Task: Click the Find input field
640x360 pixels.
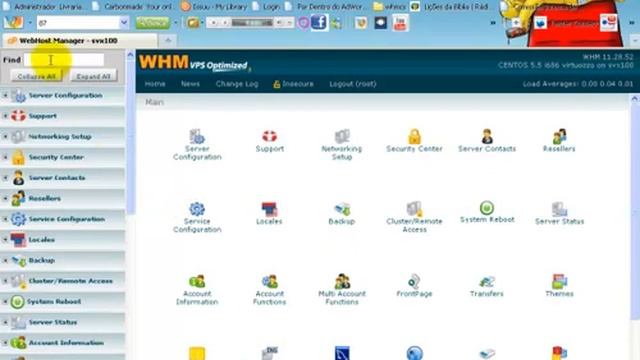Action: pos(64,60)
